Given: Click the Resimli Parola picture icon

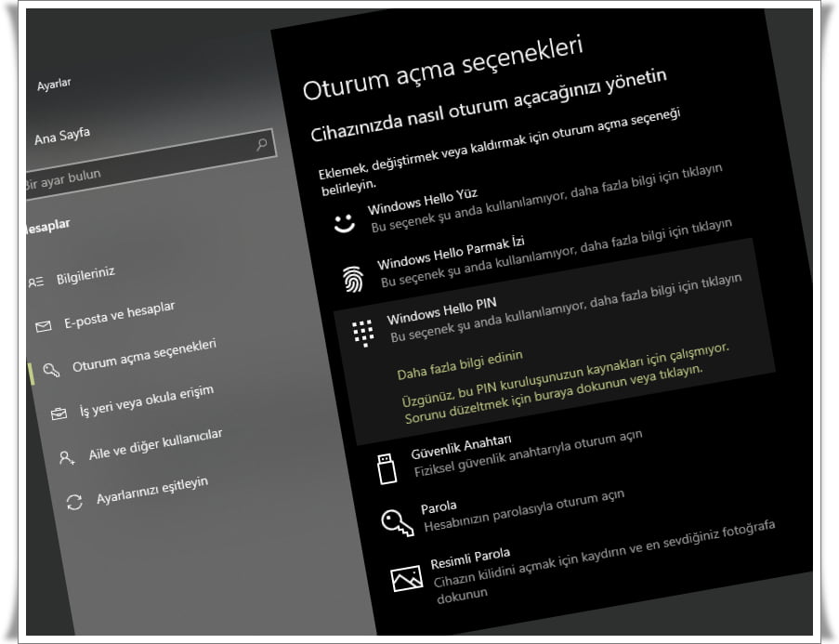Looking at the screenshot, I should pyautogui.click(x=407, y=579).
